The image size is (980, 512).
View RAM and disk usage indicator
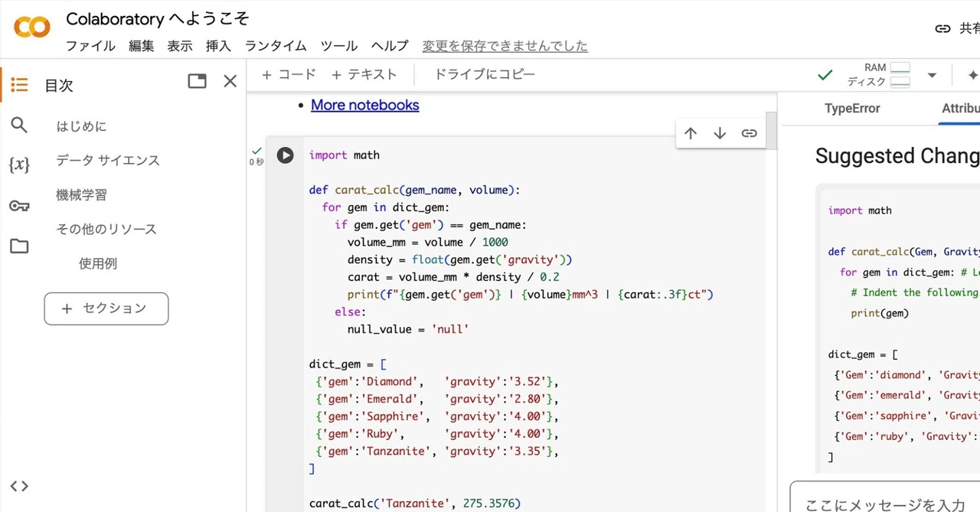pyautogui.click(x=879, y=75)
